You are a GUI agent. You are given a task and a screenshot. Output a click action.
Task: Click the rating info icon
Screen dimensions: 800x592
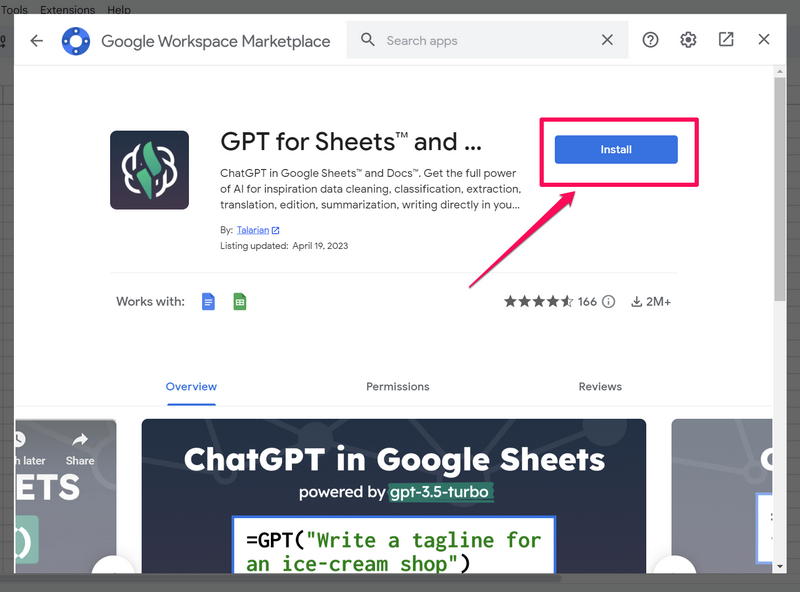click(608, 301)
